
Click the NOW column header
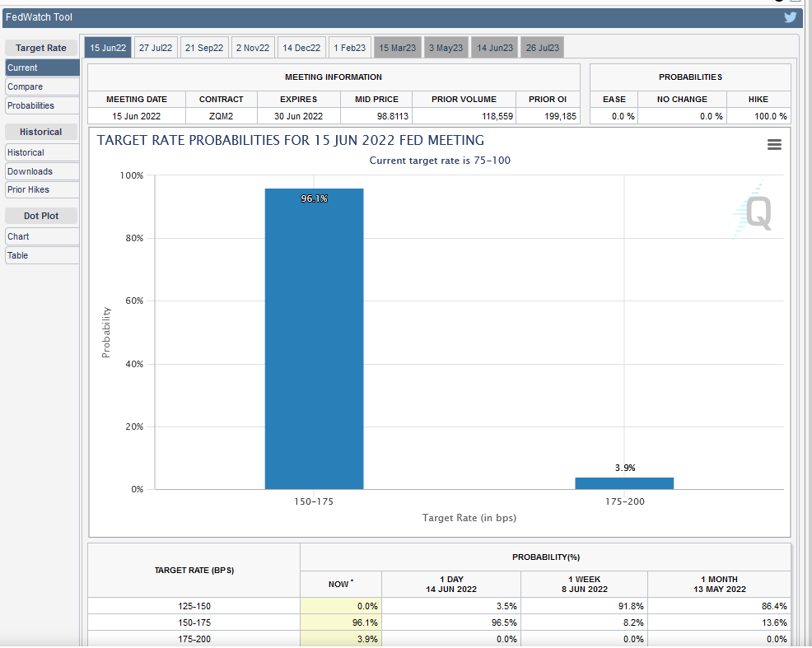[x=341, y=584]
